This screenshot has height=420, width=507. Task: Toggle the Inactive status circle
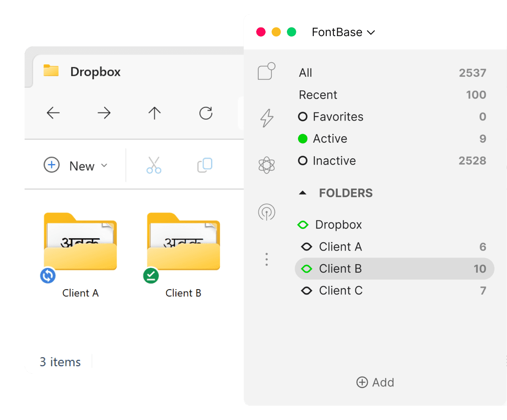click(x=303, y=161)
